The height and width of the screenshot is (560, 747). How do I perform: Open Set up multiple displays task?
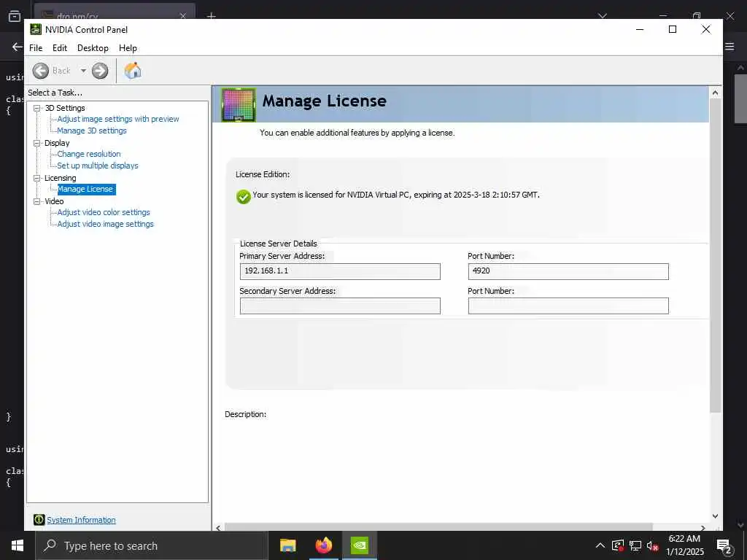click(x=98, y=166)
